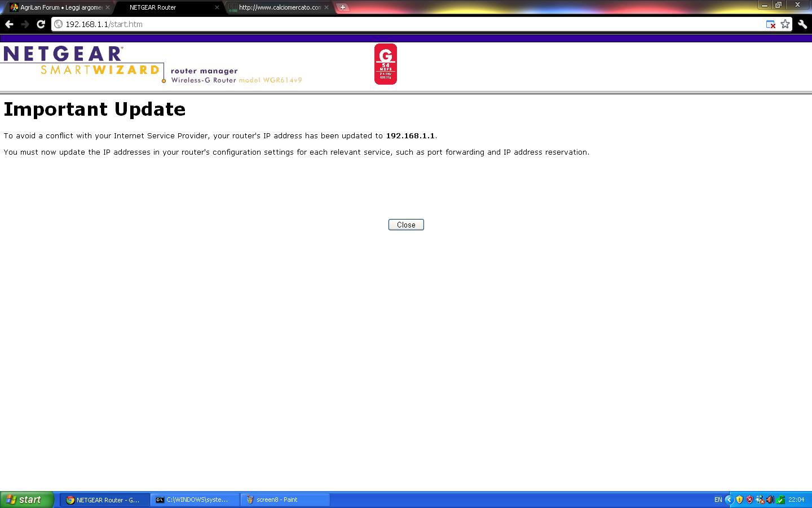This screenshot has width=812, height=508.
Task: Minimize the browser window
Action: [x=764, y=5]
